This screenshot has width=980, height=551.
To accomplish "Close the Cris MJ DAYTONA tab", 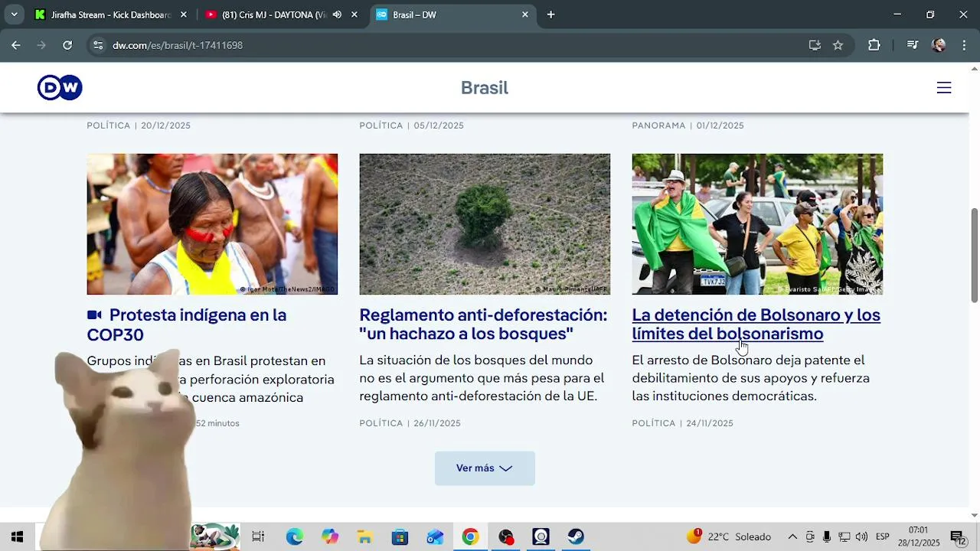I will pos(354,15).
